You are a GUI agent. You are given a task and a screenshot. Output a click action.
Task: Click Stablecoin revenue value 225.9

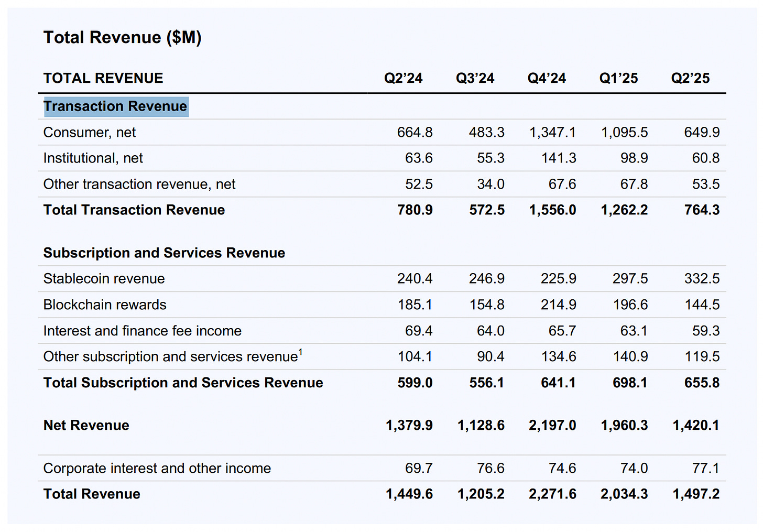(559, 279)
